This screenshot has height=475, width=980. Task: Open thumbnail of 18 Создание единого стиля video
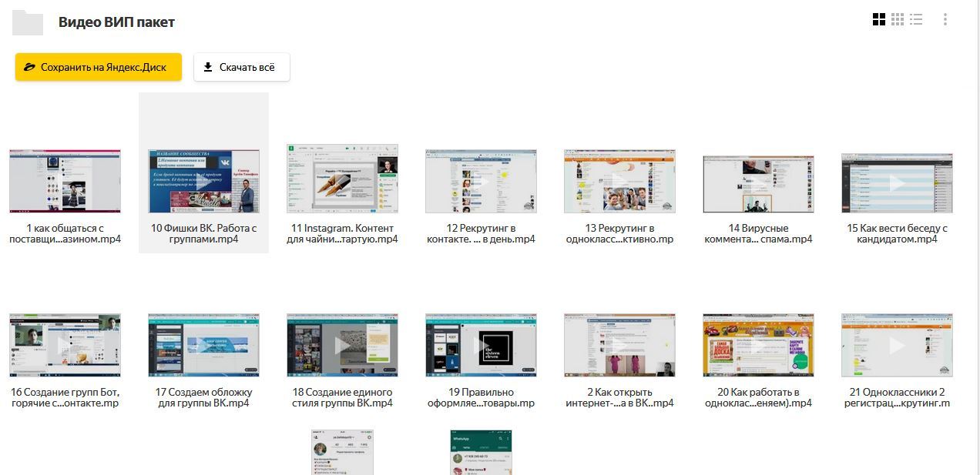[342, 345]
